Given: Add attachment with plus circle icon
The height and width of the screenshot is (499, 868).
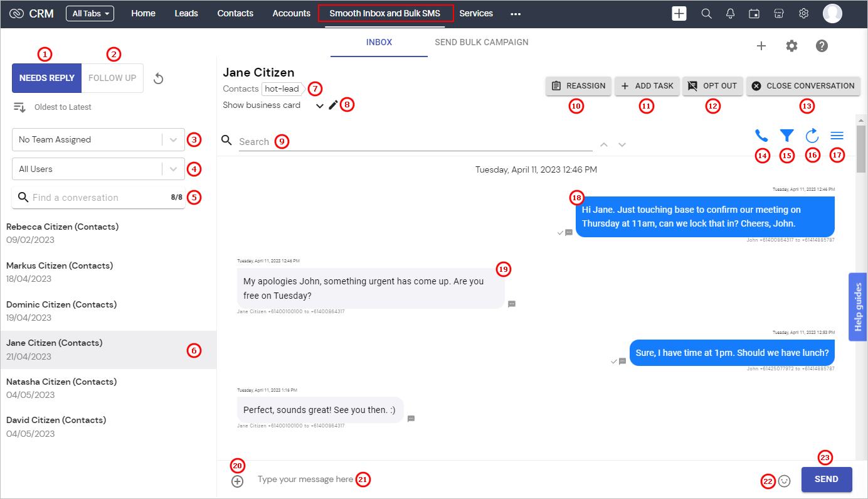Looking at the screenshot, I should (237, 481).
